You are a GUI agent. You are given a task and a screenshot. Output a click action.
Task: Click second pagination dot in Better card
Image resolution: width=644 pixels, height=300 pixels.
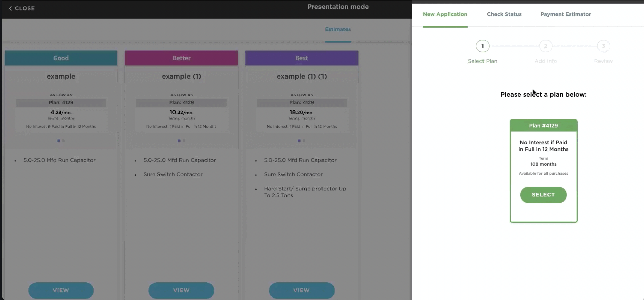[184, 141]
